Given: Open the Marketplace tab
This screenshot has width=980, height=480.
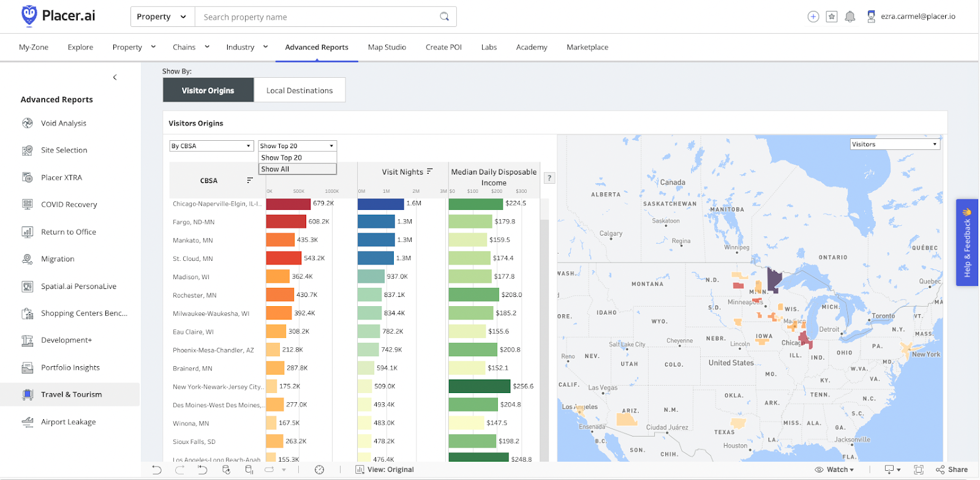Looking at the screenshot, I should pos(587,47).
